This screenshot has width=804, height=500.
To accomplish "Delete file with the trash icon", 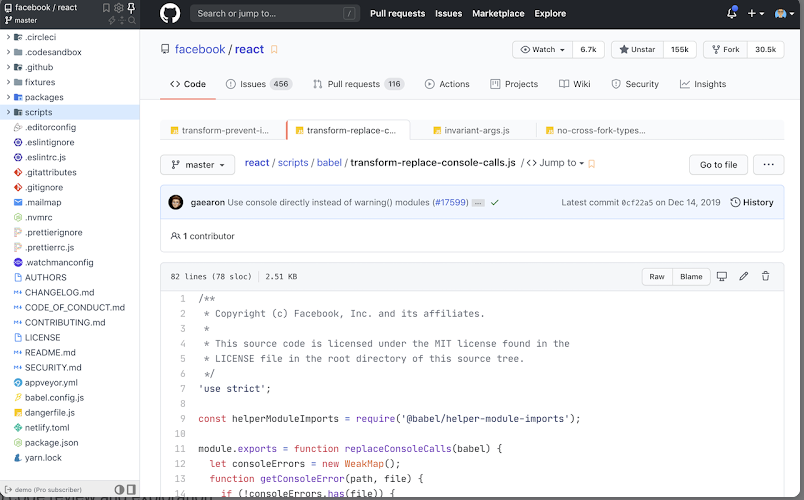I will click(766, 276).
